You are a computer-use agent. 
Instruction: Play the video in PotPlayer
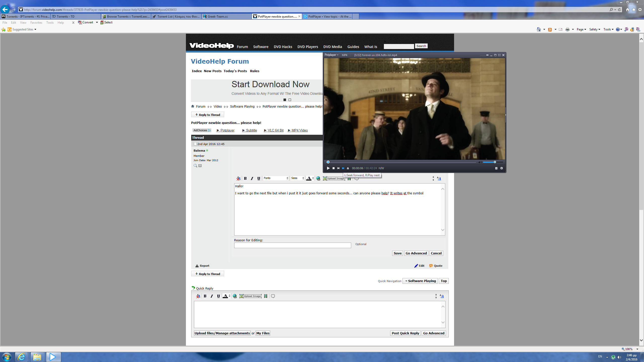[x=328, y=168]
